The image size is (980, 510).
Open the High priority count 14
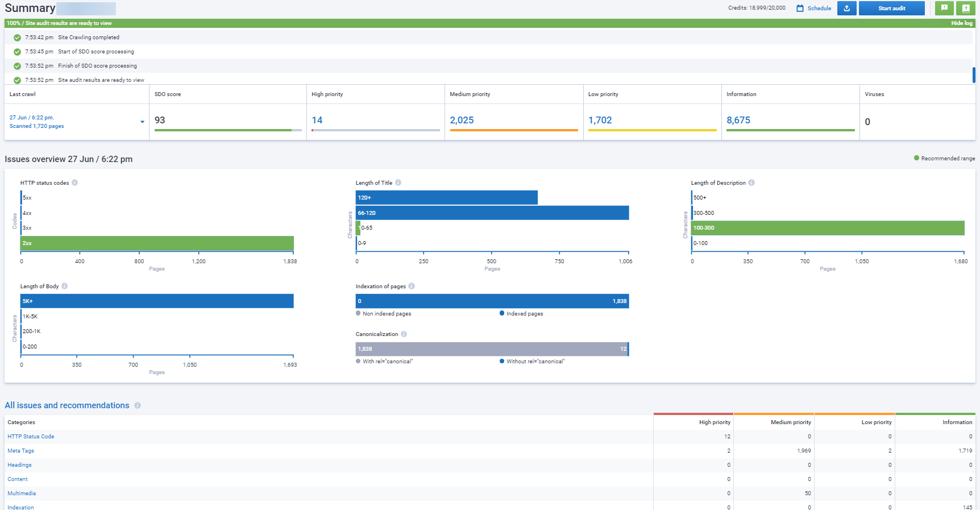coord(317,120)
